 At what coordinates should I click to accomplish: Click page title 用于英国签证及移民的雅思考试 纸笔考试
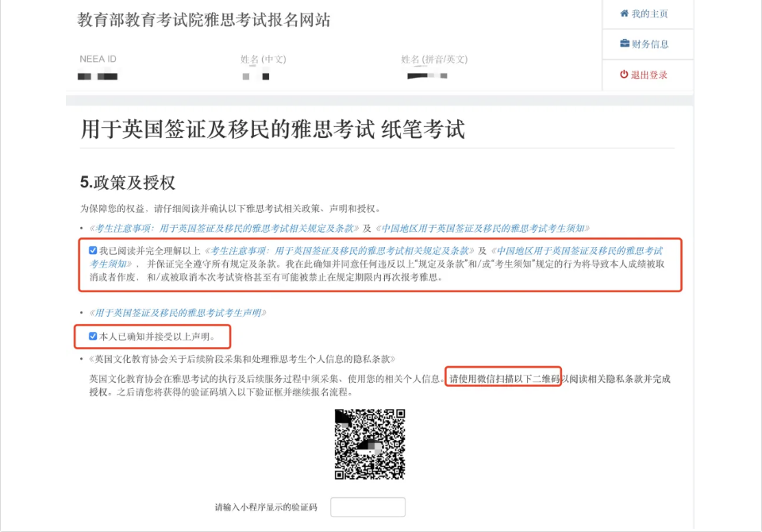click(x=272, y=129)
